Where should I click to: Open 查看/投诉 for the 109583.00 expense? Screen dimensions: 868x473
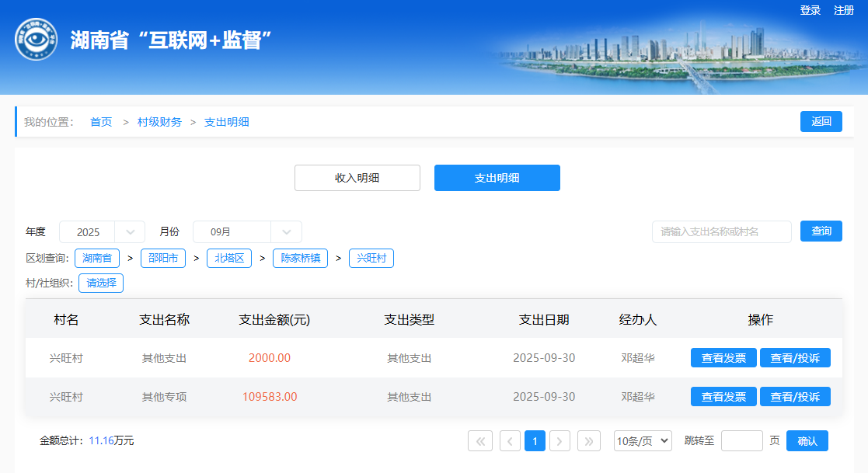794,397
